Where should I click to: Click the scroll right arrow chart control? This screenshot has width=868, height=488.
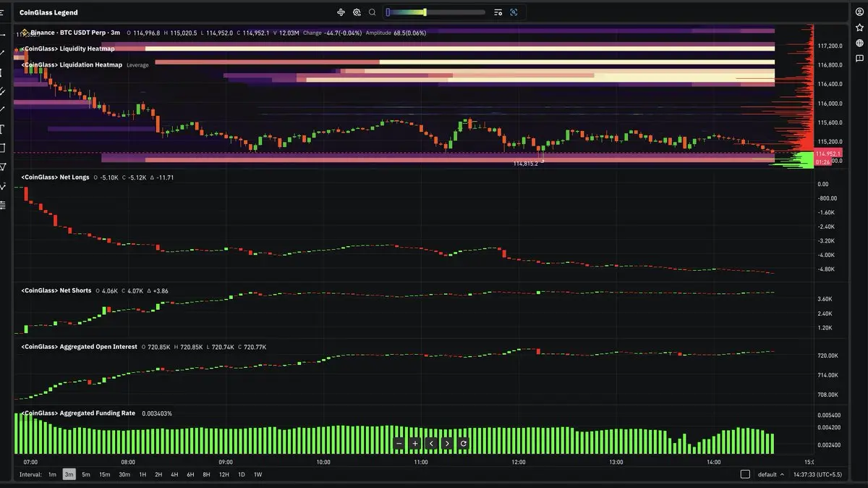[x=447, y=443]
